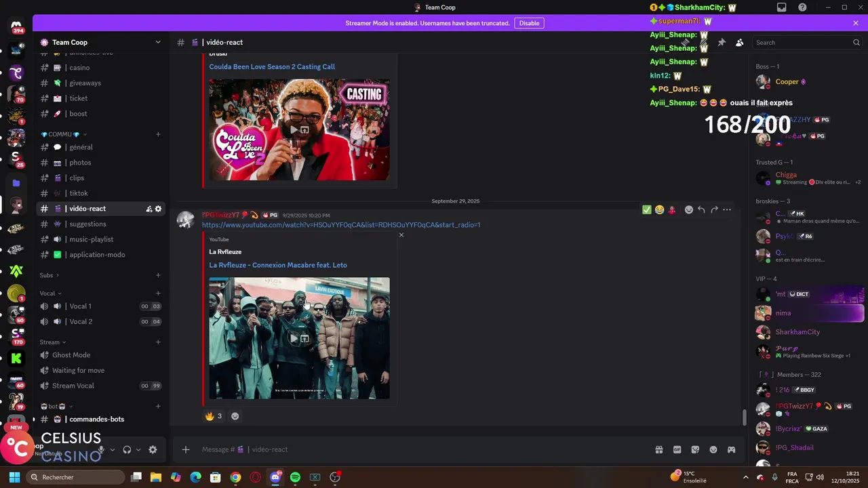This screenshot has height=488, width=868.
Task: Open the GIF picker
Action: [677, 449]
